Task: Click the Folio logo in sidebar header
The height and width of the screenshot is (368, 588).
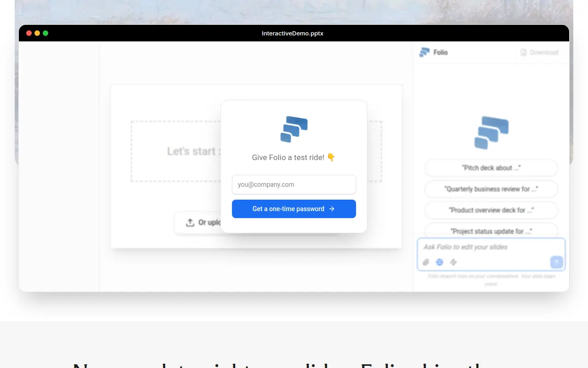Action: point(424,52)
